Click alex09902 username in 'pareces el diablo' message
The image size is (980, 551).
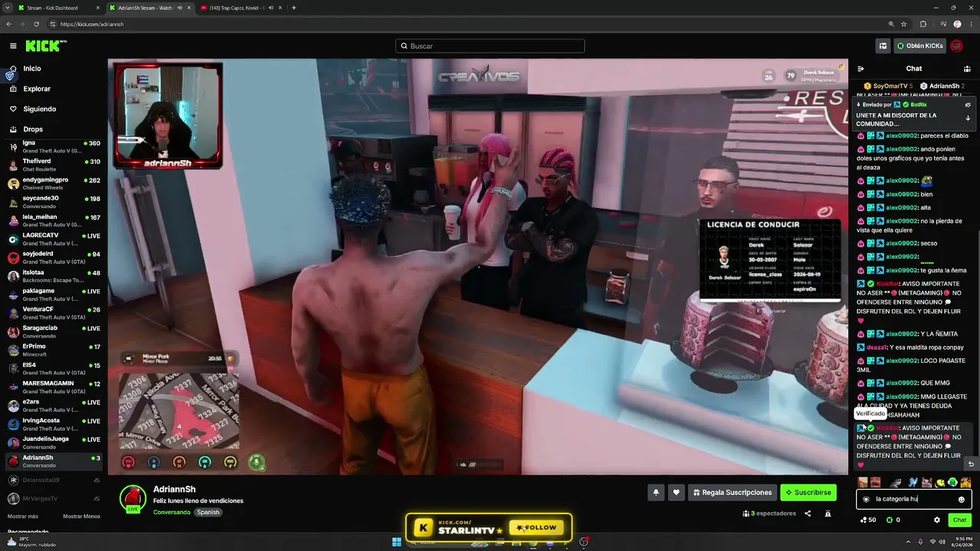point(902,135)
